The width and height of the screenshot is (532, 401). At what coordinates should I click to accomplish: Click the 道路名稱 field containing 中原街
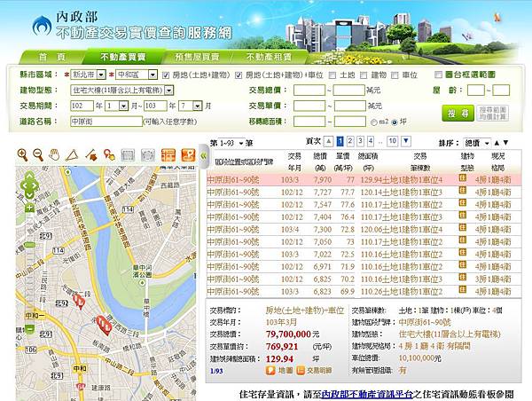tap(106, 122)
